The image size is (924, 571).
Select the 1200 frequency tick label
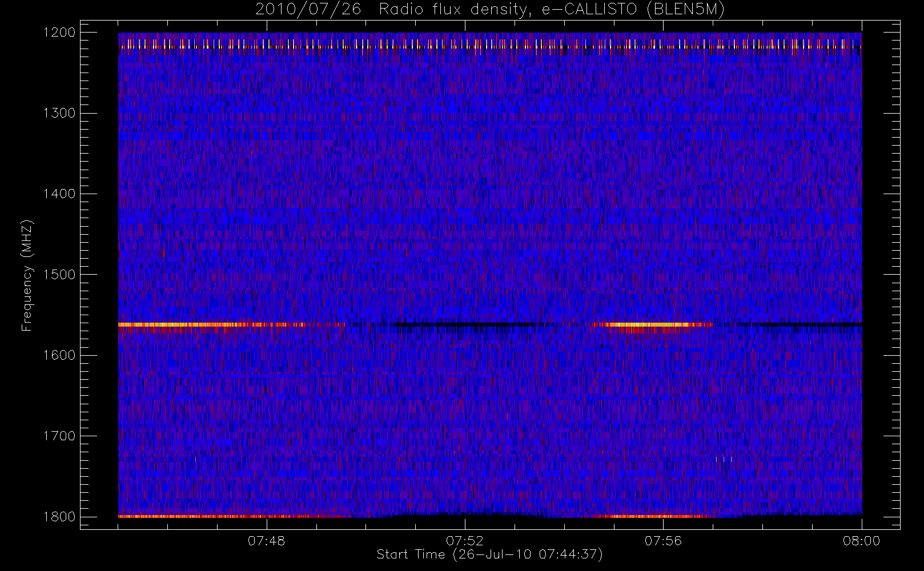[x=59, y=33]
